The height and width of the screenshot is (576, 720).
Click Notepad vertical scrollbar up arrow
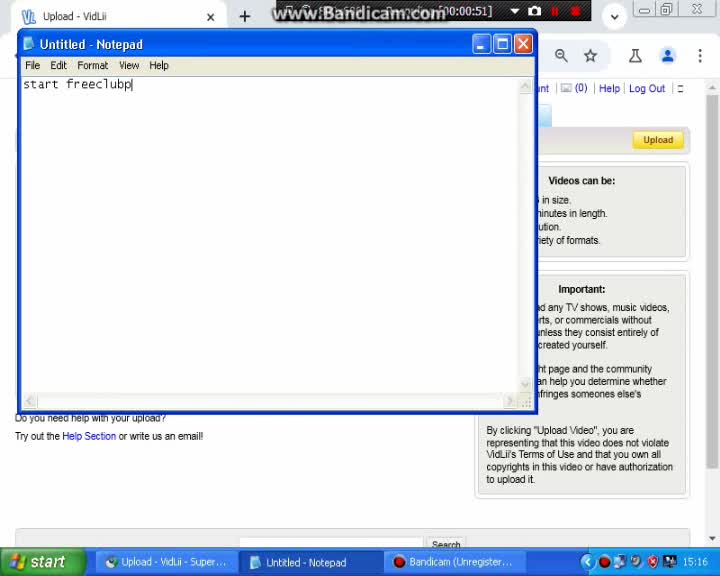pos(525,86)
